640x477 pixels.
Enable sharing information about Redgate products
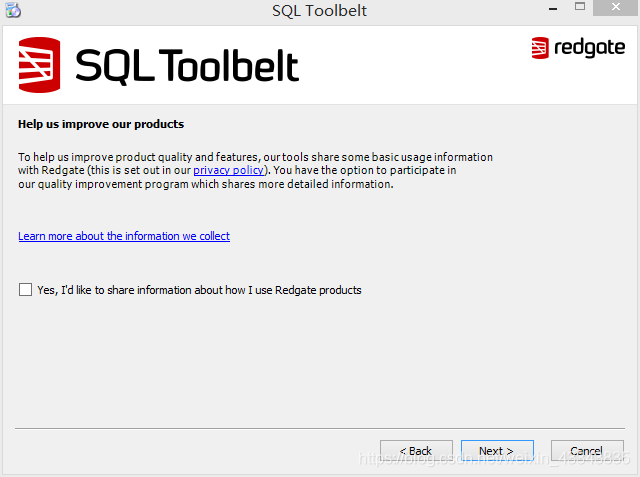[x=25, y=290]
